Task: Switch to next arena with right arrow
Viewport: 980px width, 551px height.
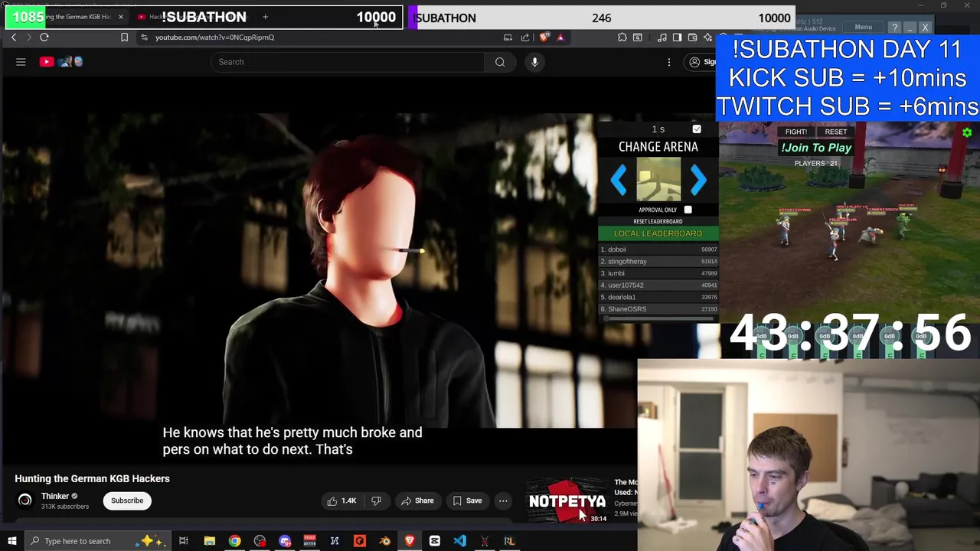Action: tap(697, 181)
